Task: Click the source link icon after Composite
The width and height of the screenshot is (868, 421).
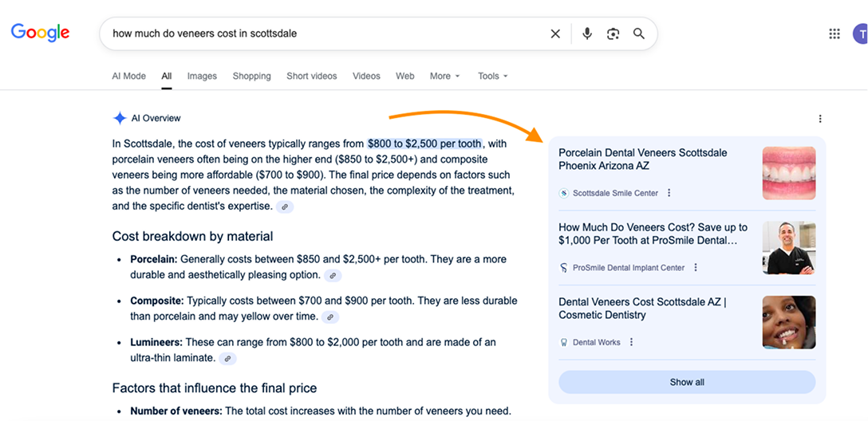Action: coord(329,317)
